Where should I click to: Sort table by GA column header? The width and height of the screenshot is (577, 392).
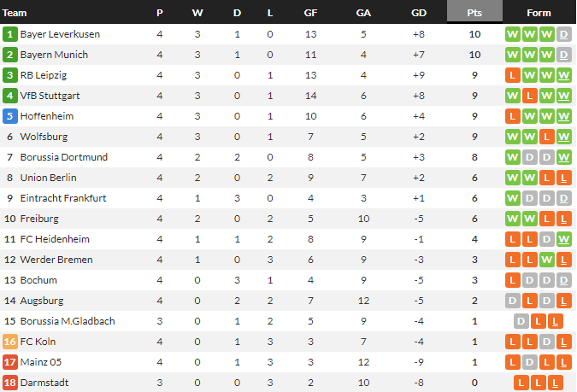click(x=363, y=13)
